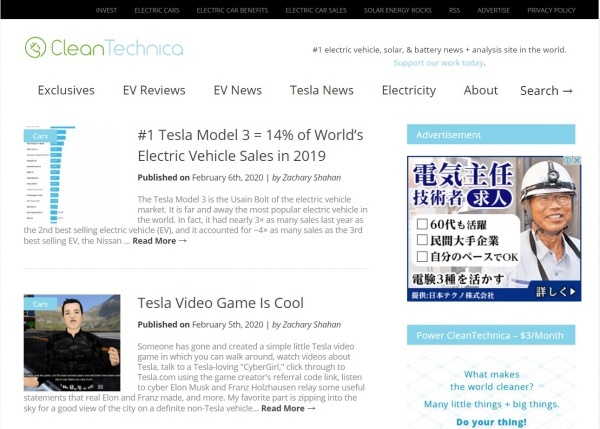This screenshot has height=429, width=600.
Task: Open the ad info icon on advertisement
Action: (568, 160)
